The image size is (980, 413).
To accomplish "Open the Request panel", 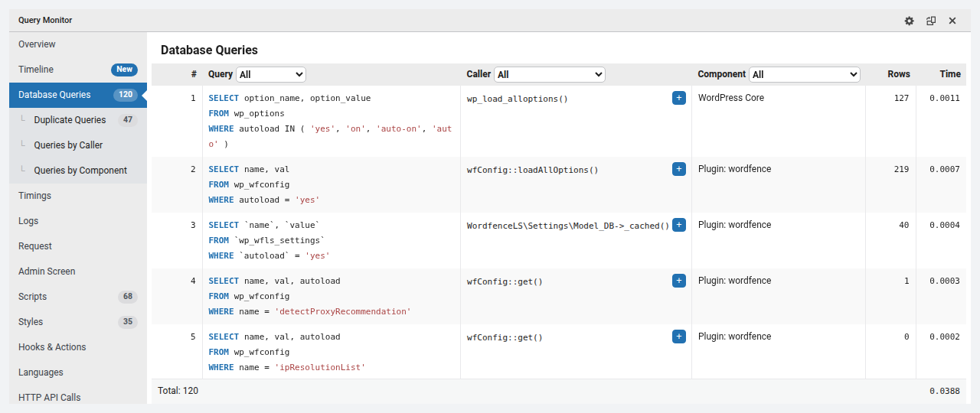I will click(78, 246).
